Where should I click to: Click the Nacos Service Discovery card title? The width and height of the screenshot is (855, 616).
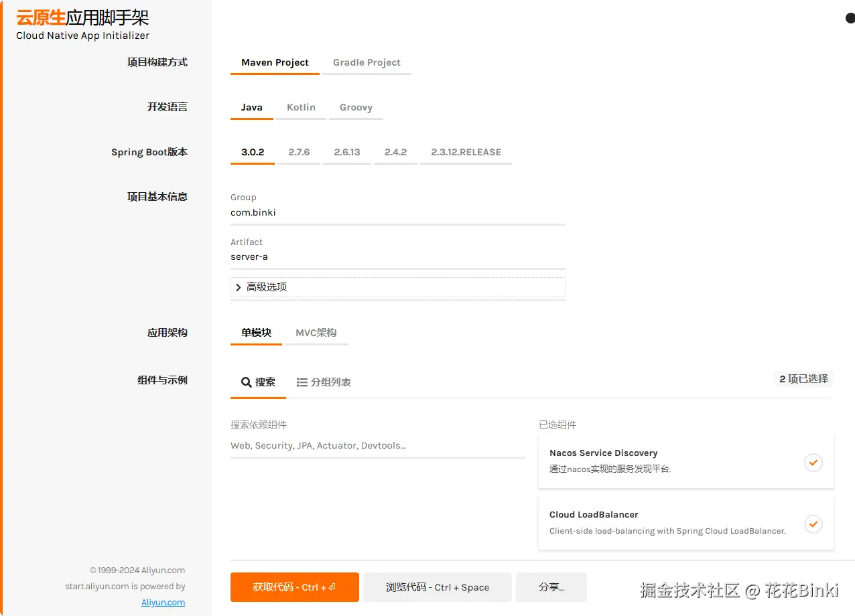pos(603,453)
